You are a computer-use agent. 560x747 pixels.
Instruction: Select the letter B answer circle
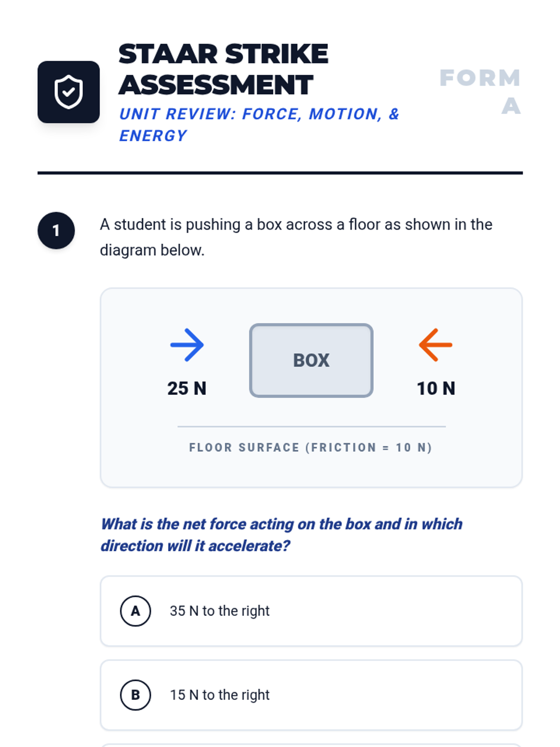(x=135, y=695)
